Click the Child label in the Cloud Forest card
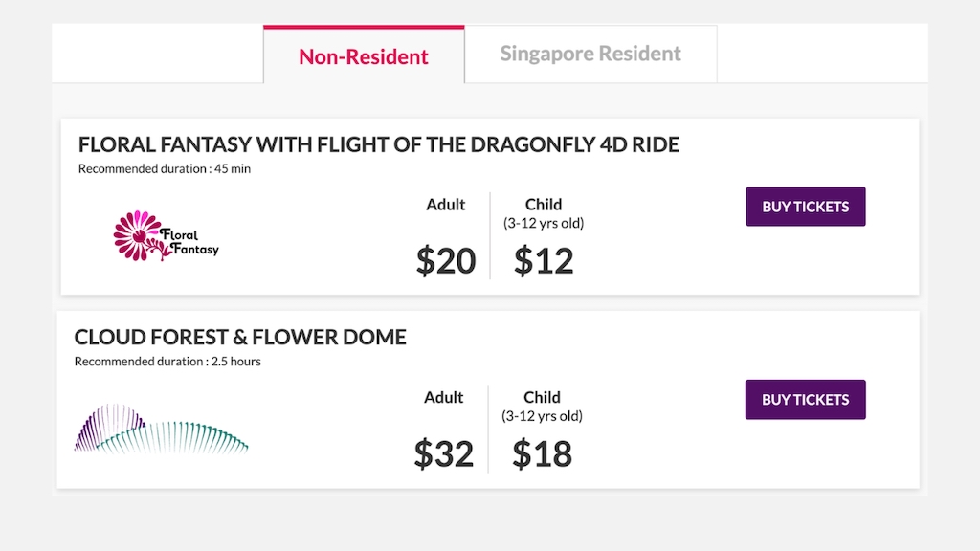Viewport: 980px width, 551px height. pos(542,397)
